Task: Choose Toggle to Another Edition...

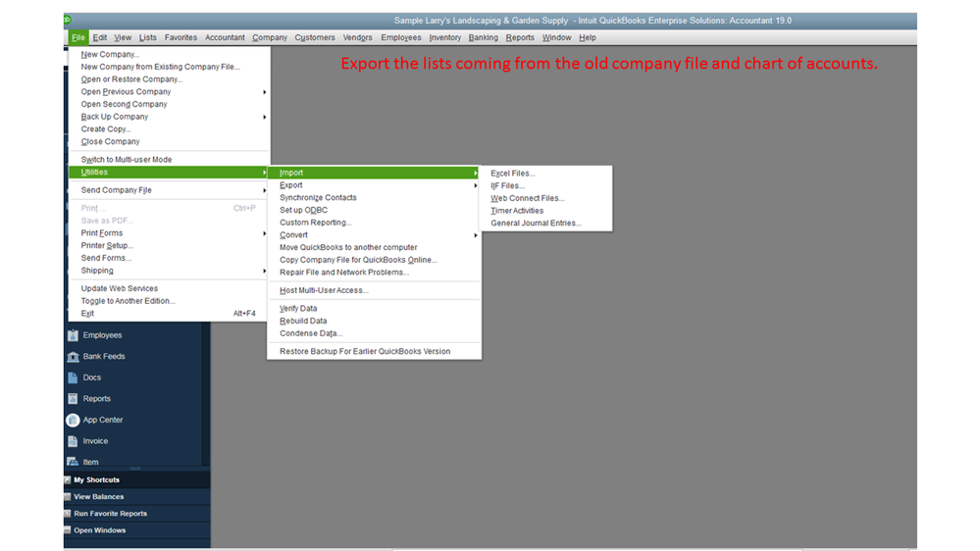Action: pos(129,301)
